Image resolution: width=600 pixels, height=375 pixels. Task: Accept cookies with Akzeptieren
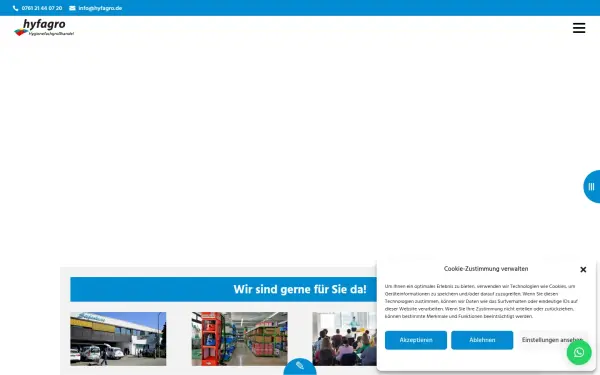(416, 340)
